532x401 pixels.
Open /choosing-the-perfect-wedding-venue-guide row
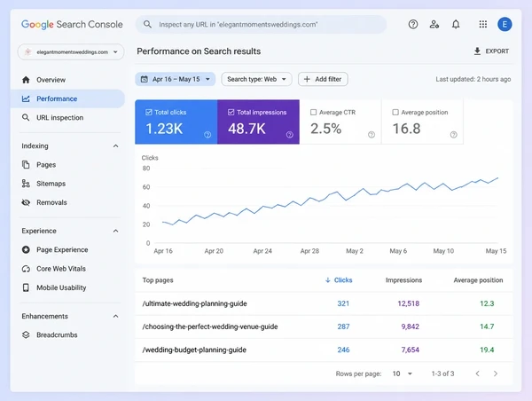[x=324, y=326]
